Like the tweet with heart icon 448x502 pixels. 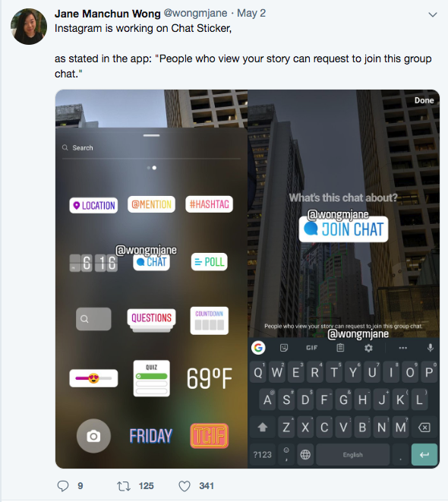185,486
